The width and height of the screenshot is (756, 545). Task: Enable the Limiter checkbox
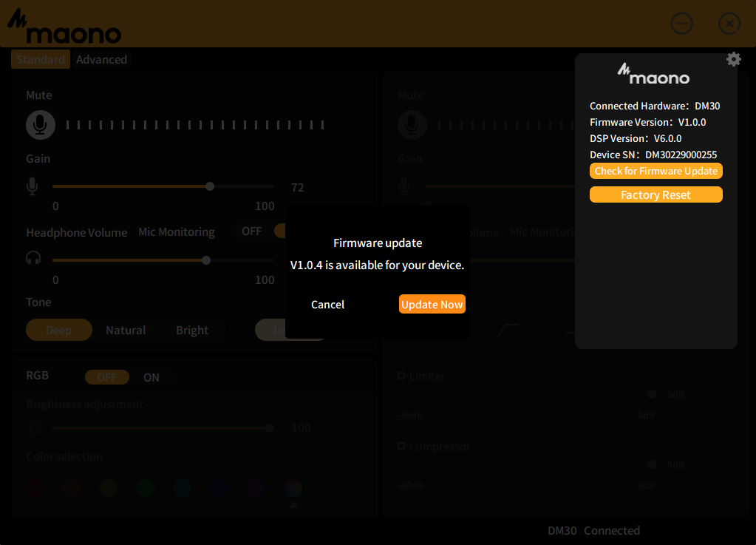[400, 376]
